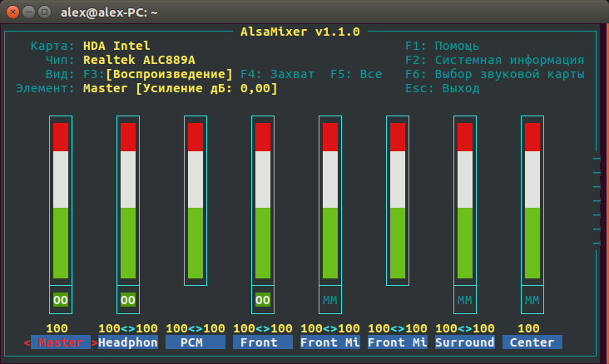The height and width of the screenshot is (364, 609).
Task: Click the Master volume bar
Action: 61,200
